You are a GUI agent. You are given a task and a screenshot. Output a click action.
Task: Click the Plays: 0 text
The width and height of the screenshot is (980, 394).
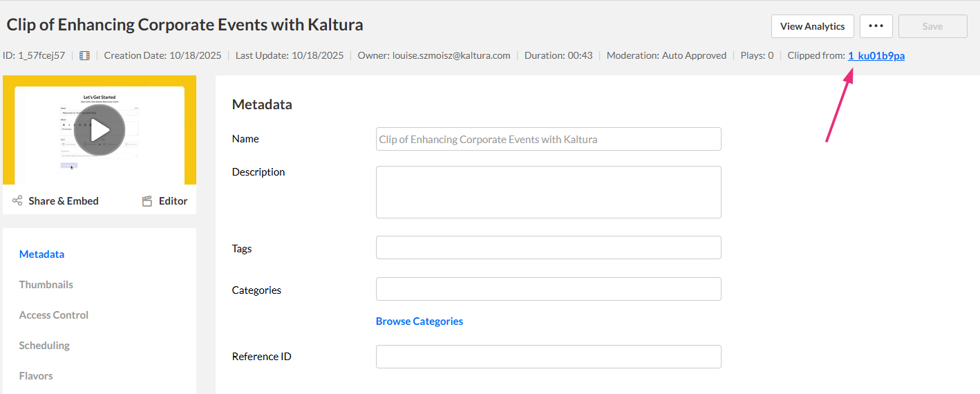(x=757, y=56)
